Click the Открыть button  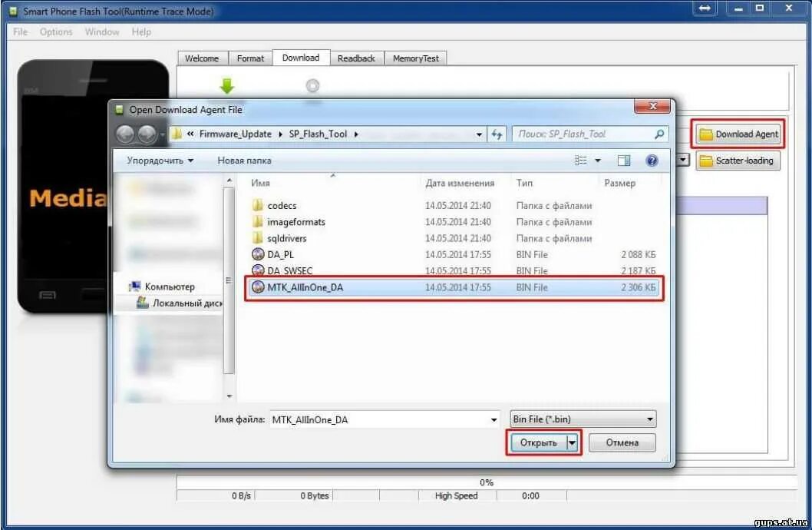539,443
